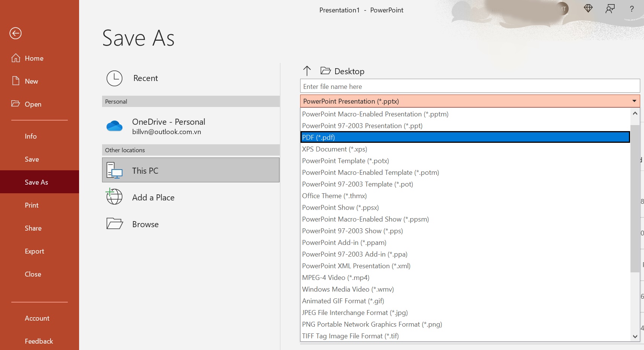Viewport: 644px width, 350px height.
Task: Click the user account avatar
Action: pos(563,9)
